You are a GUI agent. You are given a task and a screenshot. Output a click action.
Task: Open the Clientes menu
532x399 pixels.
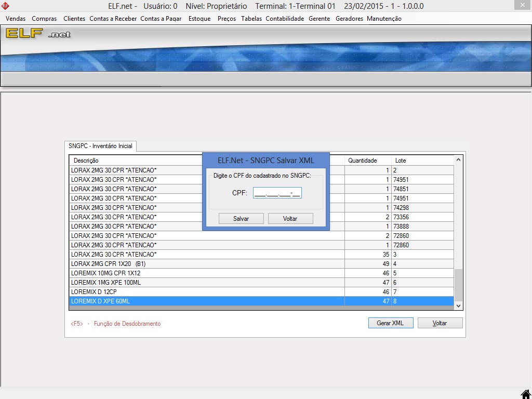pos(74,19)
